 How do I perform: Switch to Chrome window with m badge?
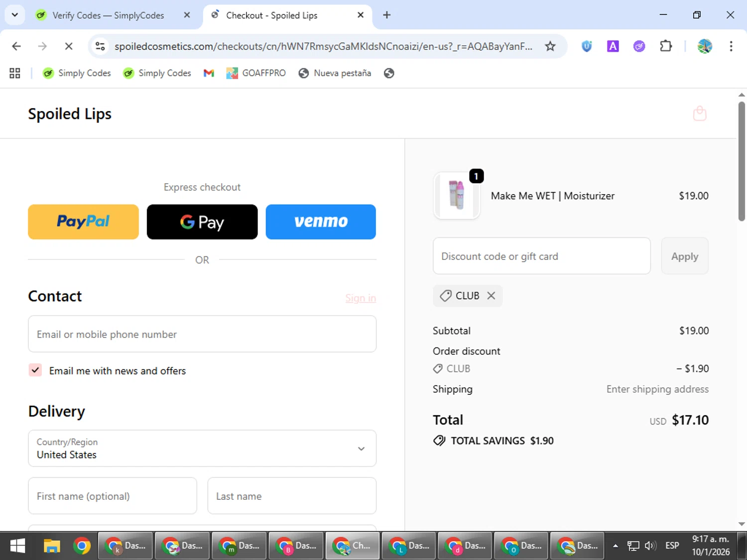239,546
